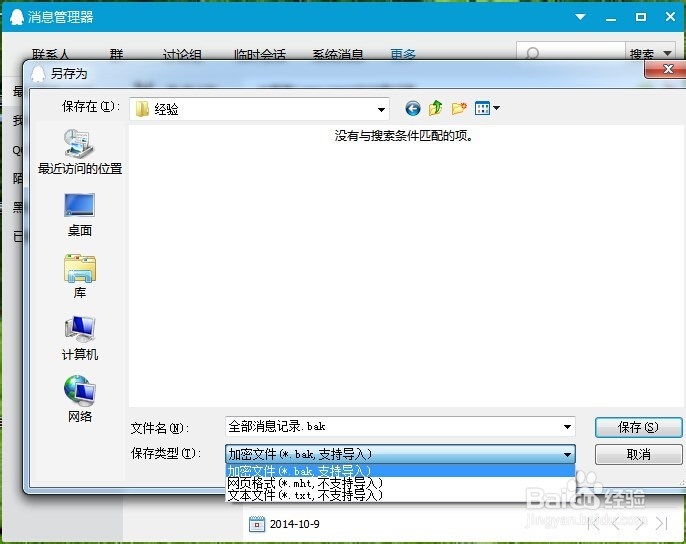Click the 2014-10-9 date text
This screenshot has height=544, width=686.
tap(295, 524)
